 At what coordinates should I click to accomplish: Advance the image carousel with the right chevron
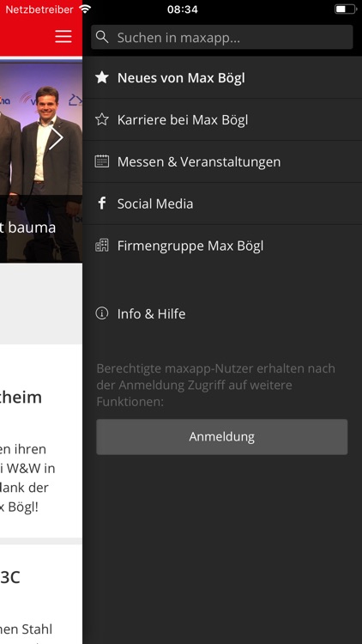click(x=56, y=138)
